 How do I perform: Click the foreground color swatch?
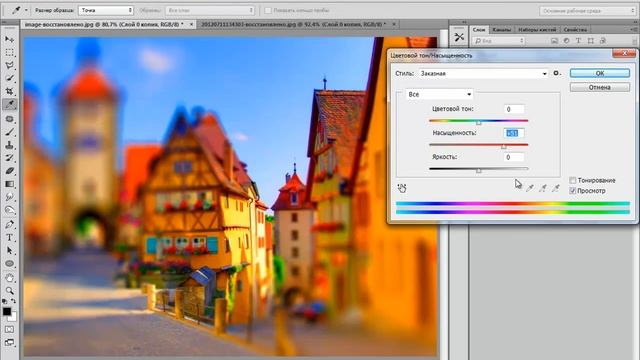7,311
